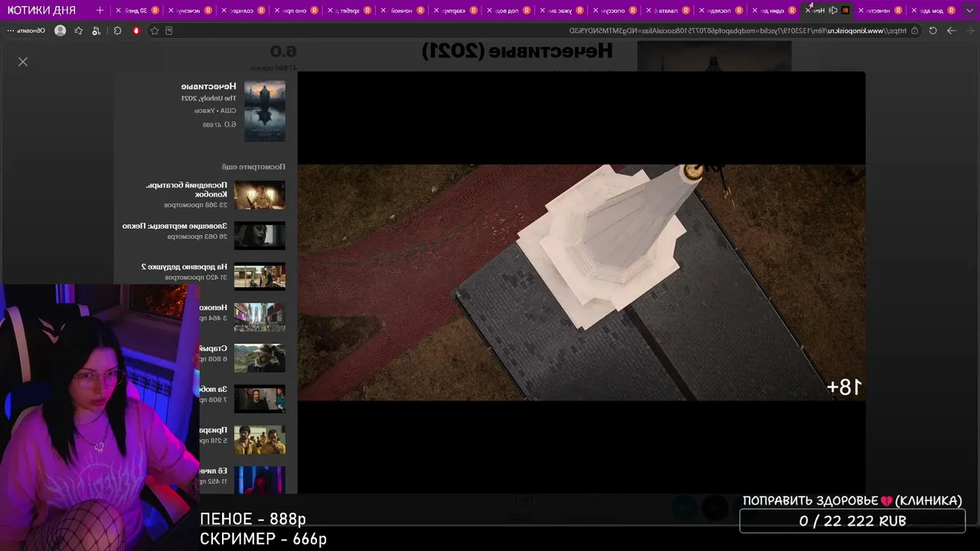Switch to the "ужас ам" tab
The width and height of the screenshot is (980, 551).
coord(561,11)
